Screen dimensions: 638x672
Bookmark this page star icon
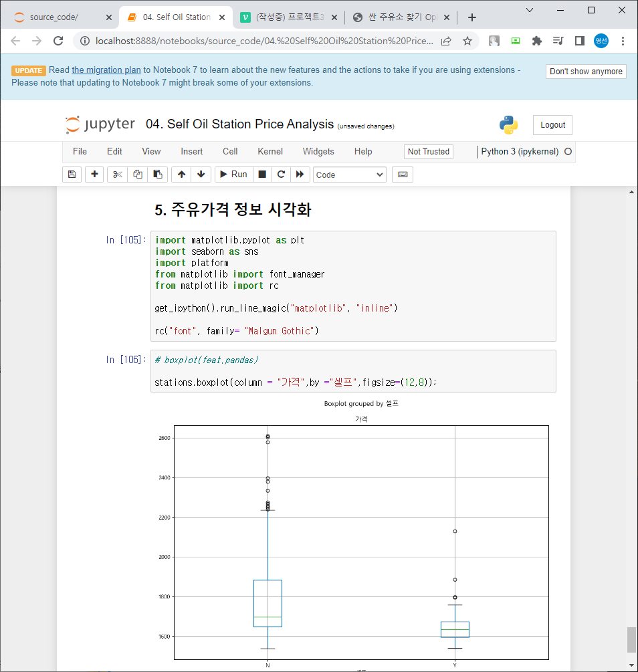[467, 41]
